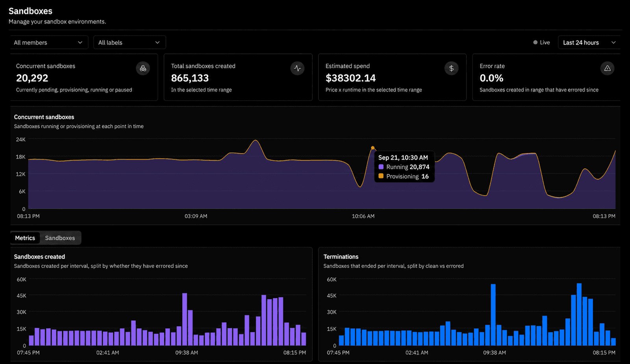Viewport: 630px width, 364px height.
Task: Click 'Currently pending, provisioning, running or paused' text
Action: click(74, 90)
